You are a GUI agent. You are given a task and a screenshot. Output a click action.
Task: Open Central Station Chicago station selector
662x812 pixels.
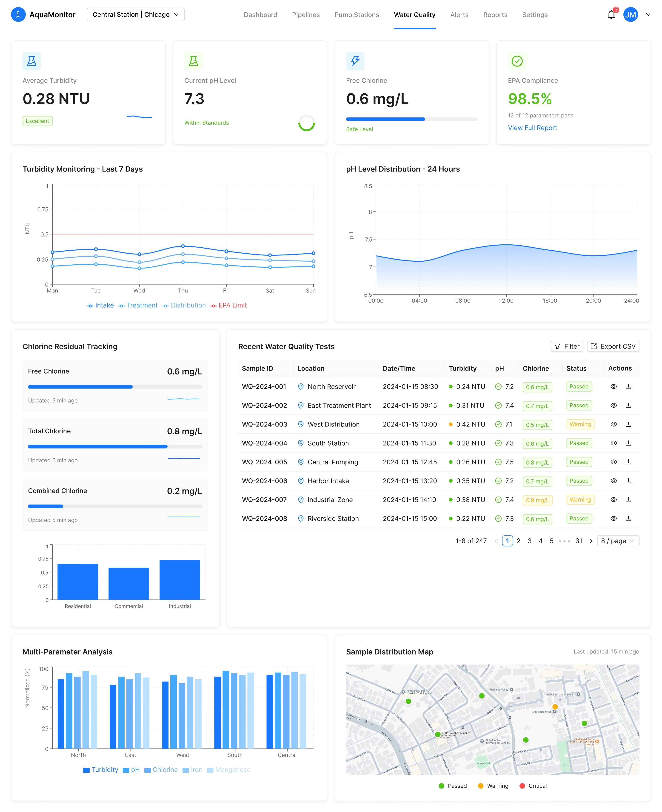click(135, 14)
